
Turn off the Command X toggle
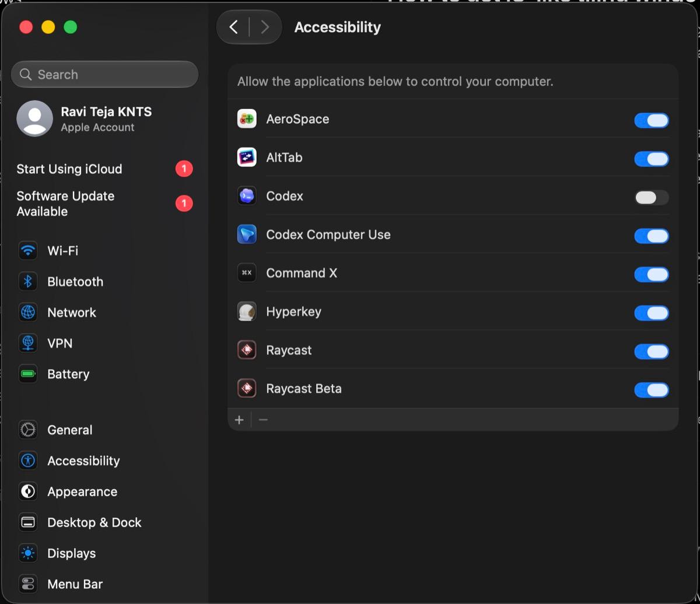[652, 274]
